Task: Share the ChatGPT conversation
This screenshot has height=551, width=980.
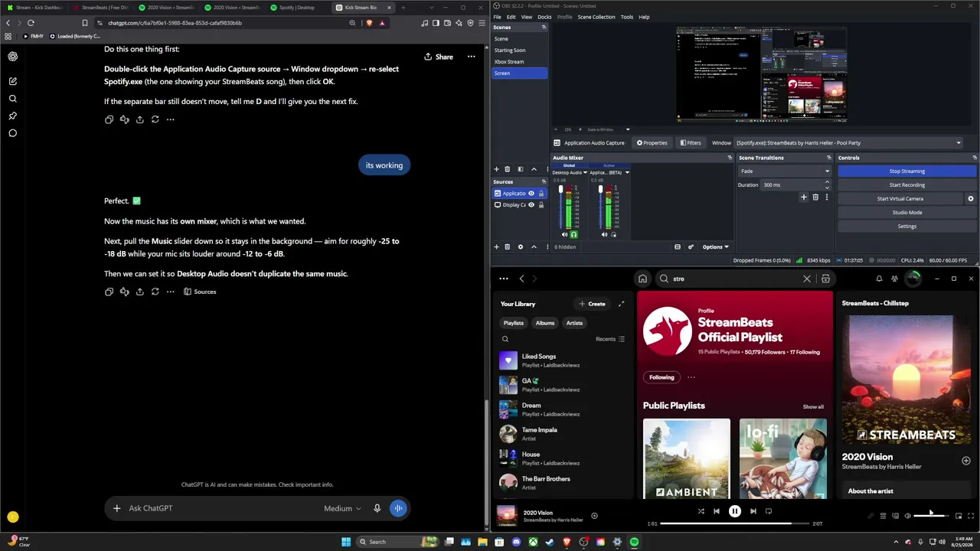Action: (x=439, y=57)
